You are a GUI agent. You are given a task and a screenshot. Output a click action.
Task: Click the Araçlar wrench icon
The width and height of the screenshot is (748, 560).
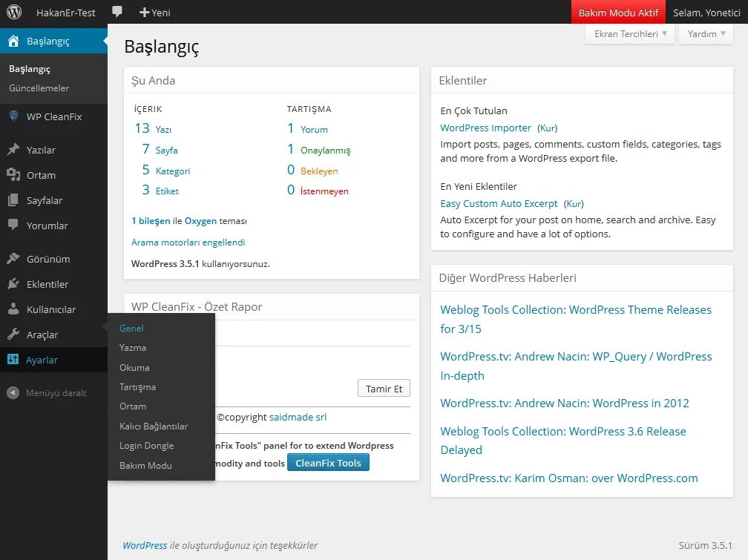(13, 334)
